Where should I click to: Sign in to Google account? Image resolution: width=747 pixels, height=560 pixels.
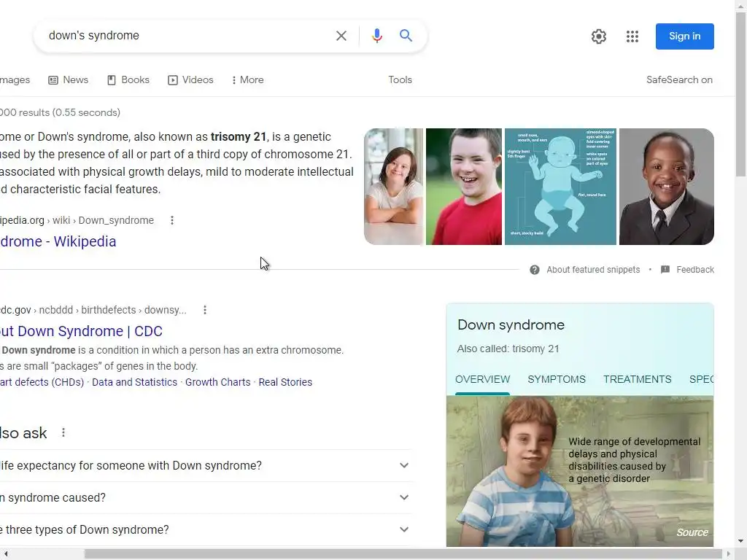684,36
